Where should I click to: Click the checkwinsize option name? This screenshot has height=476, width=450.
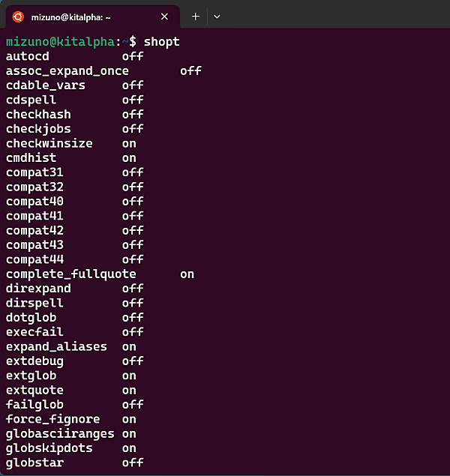pyautogui.click(x=49, y=143)
